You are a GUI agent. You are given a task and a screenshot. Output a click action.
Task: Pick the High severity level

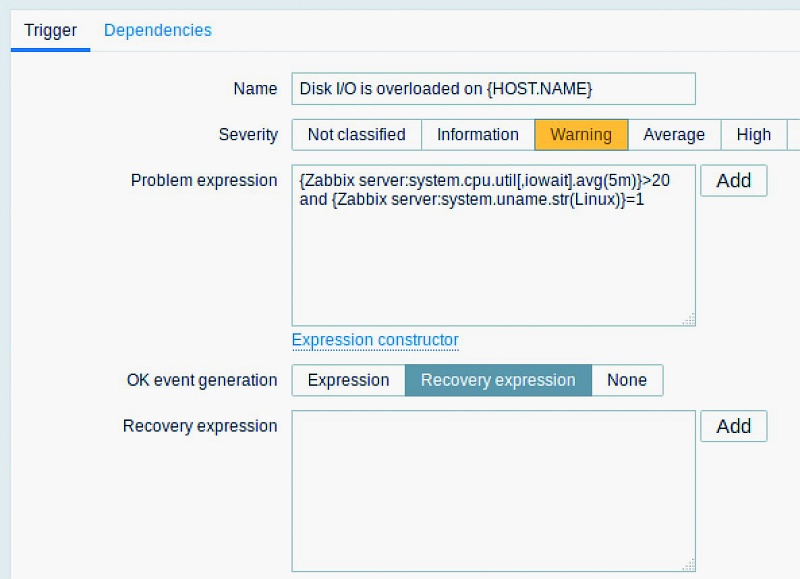coord(754,135)
